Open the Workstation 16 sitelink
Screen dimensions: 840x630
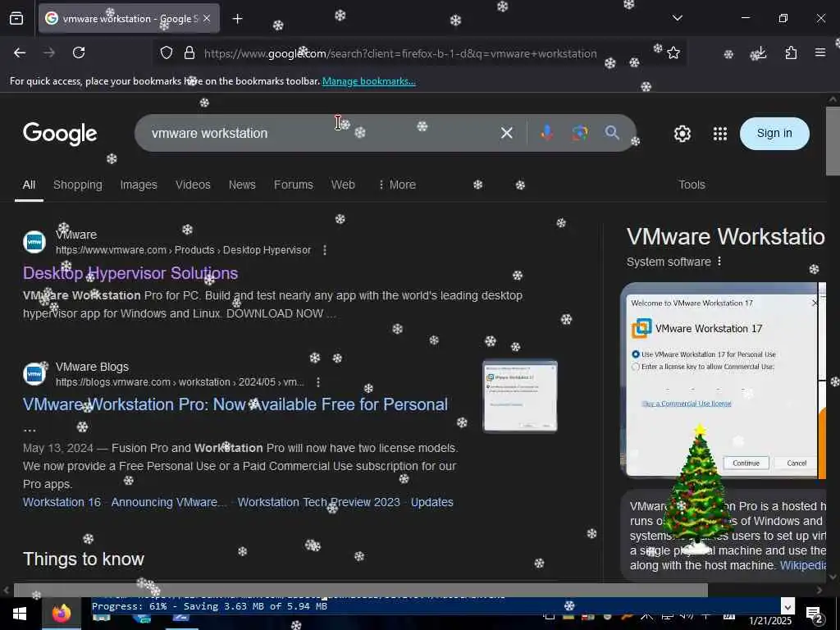click(62, 503)
